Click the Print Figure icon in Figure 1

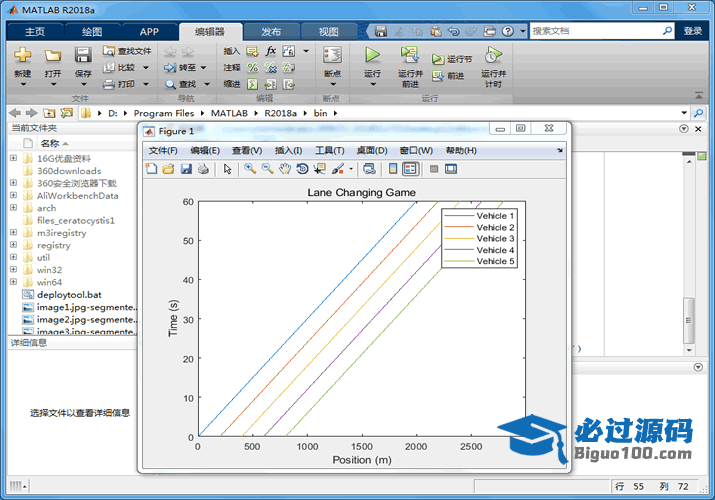pyautogui.click(x=203, y=169)
